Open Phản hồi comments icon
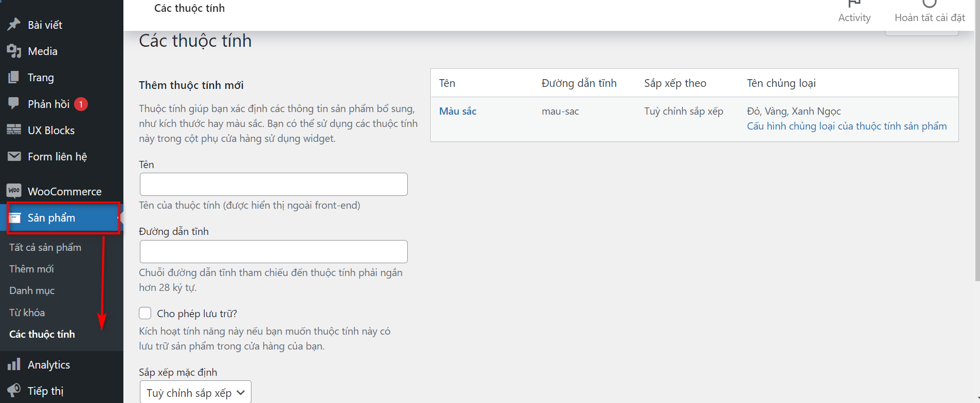The image size is (980, 403). click(x=14, y=103)
